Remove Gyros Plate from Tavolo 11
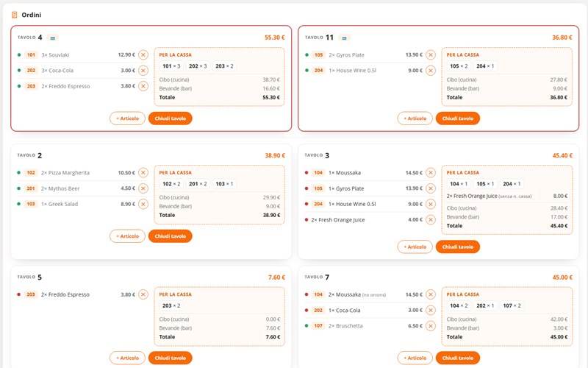588x368 pixels. click(x=431, y=54)
